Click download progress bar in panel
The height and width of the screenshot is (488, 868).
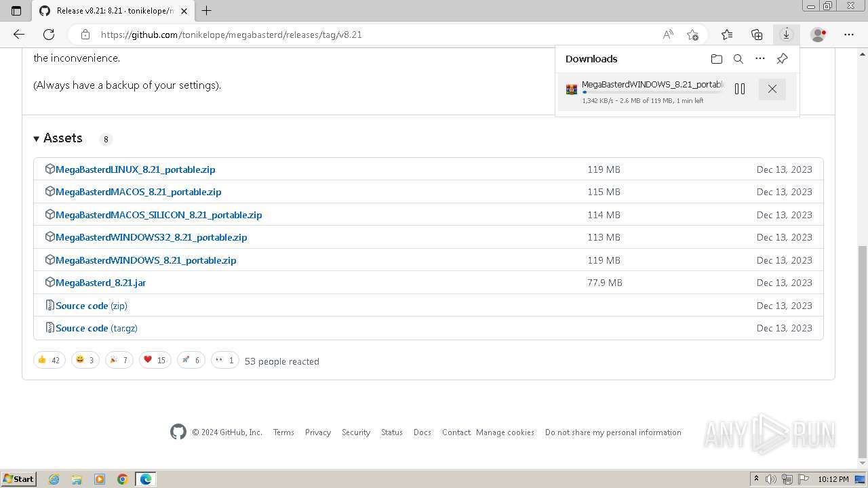click(653, 93)
